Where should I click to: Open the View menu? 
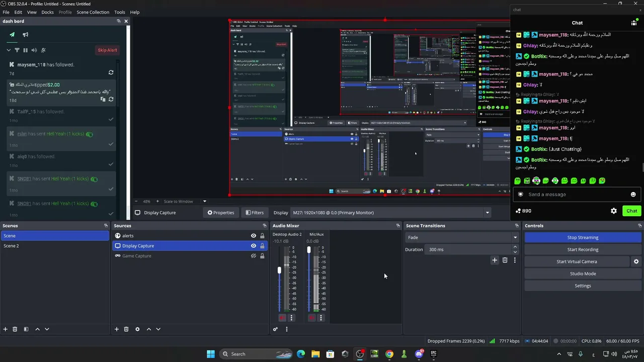32,12
